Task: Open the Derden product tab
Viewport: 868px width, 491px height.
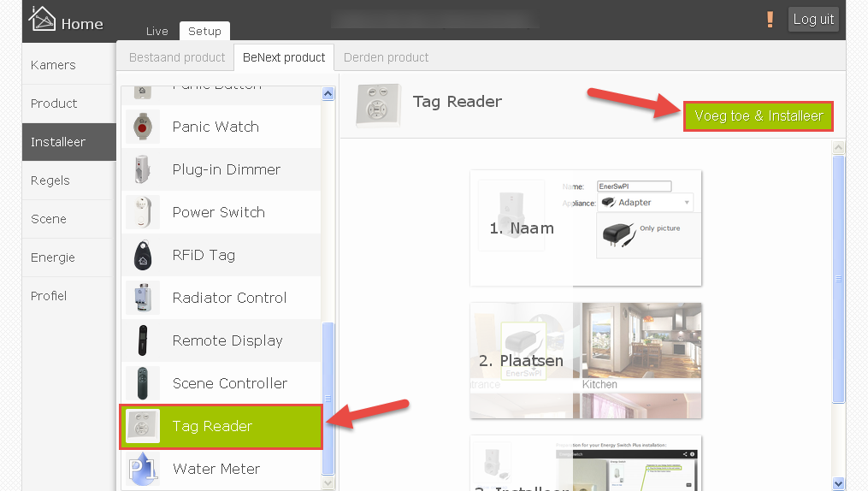Action: pos(386,57)
